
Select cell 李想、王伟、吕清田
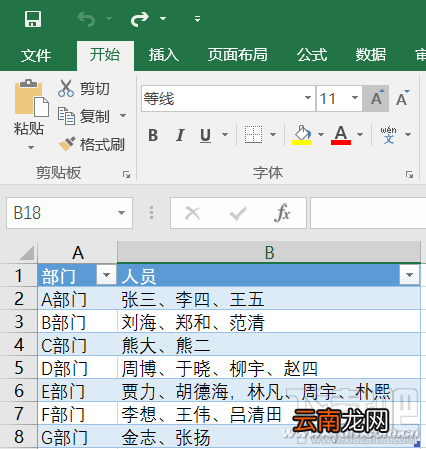pos(269,414)
